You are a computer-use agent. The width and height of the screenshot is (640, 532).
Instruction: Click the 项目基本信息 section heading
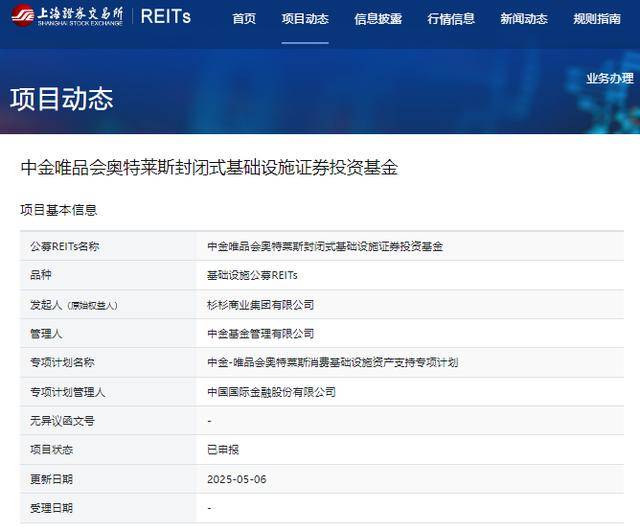click(x=59, y=210)
